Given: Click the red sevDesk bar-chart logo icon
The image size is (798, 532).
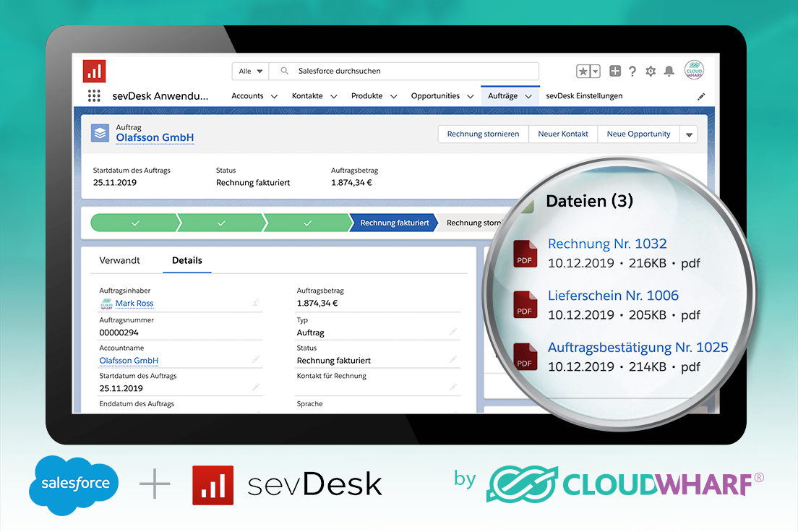Looking at the screenshot, I should coord(93,71).
